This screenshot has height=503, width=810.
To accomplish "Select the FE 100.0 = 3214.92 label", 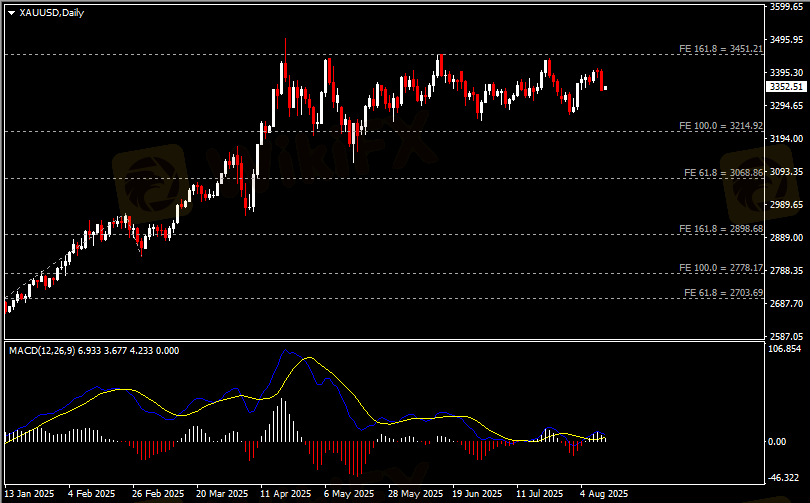I will (720, 126).
